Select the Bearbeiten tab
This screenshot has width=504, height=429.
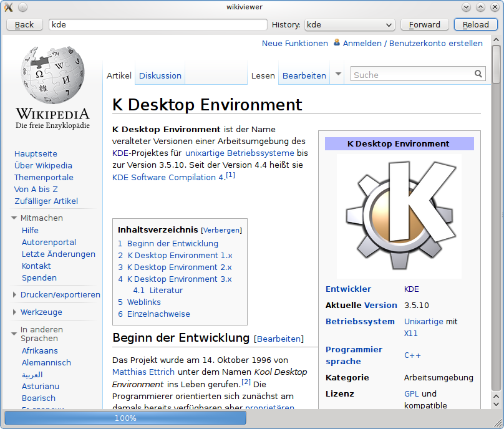pyautogui.click(x=304, y=76)
